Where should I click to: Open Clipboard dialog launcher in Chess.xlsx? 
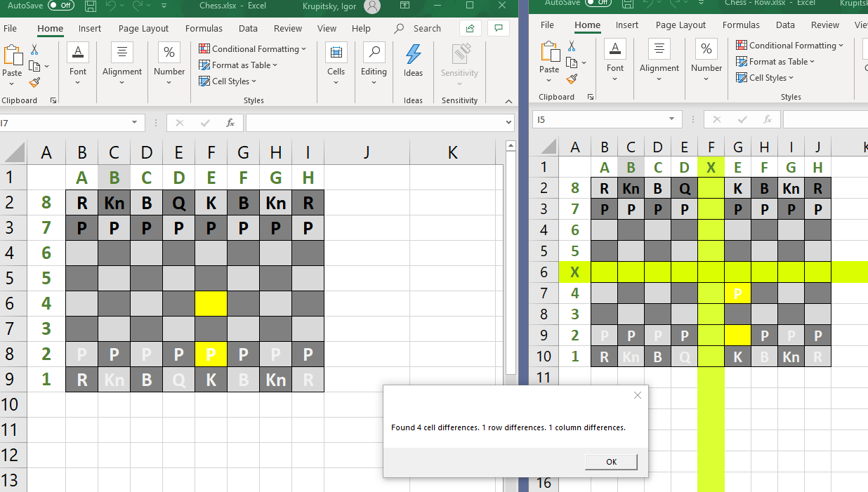pyautogui.click(x=53, y=101)
